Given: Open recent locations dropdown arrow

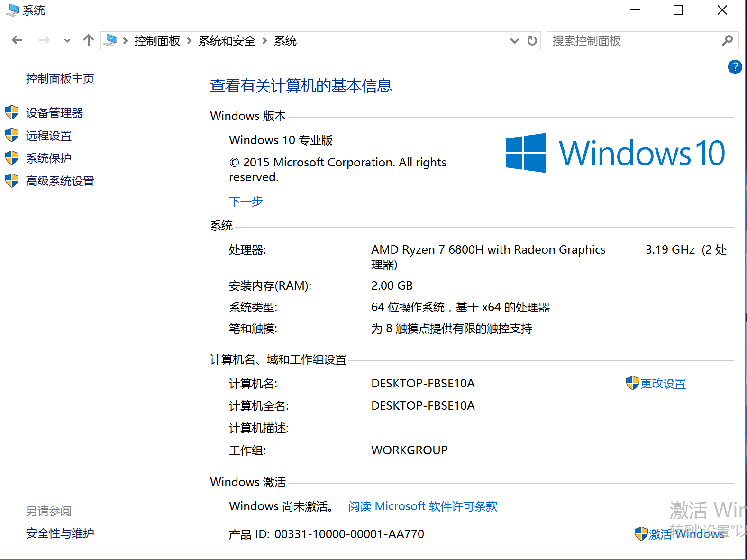Looking at the screenshot, I should 67,41.
